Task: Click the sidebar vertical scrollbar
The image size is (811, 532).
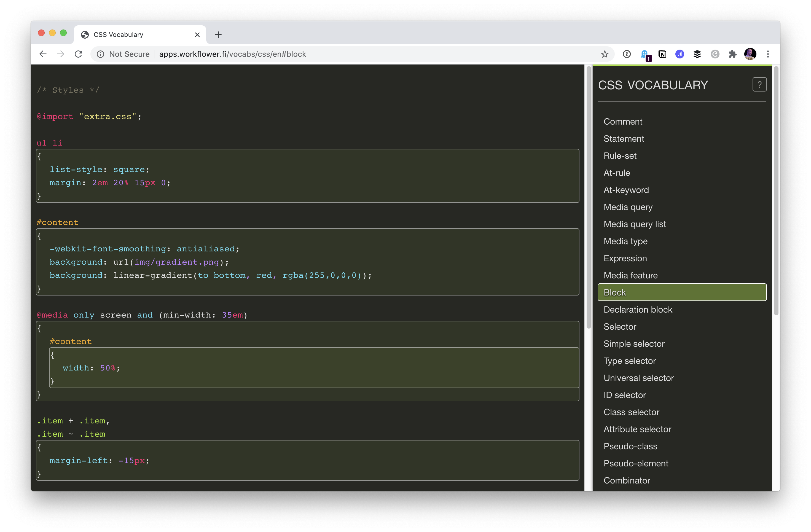Action: [776, 191]
